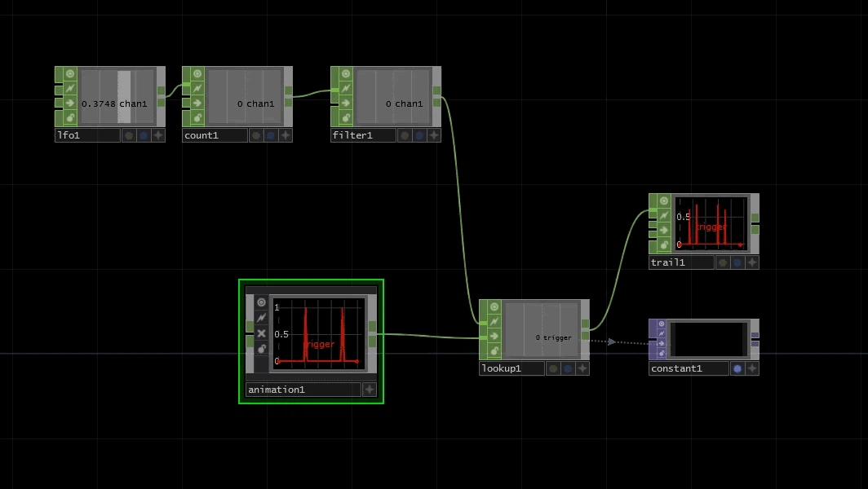Click the animation1 trigger graph viewer
The width and height of the screenshot is (868, 489).
(x=318, y=333)
